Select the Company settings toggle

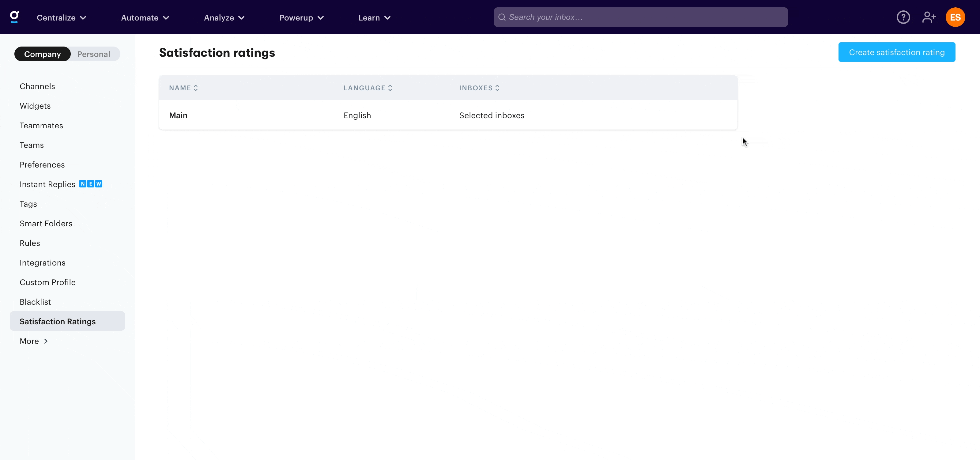(42, 54)
